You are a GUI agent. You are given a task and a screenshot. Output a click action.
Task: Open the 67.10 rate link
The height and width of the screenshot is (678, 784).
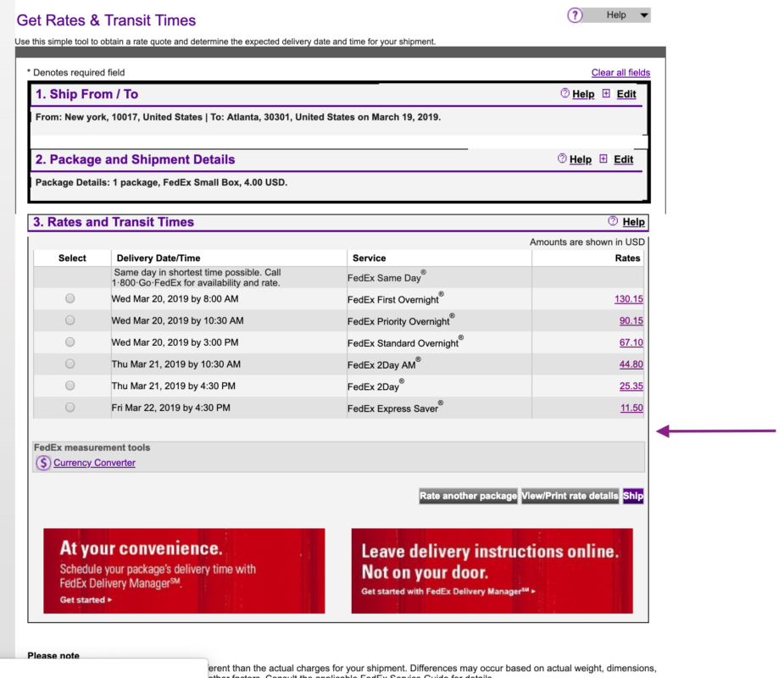click(x=631, y=342)
